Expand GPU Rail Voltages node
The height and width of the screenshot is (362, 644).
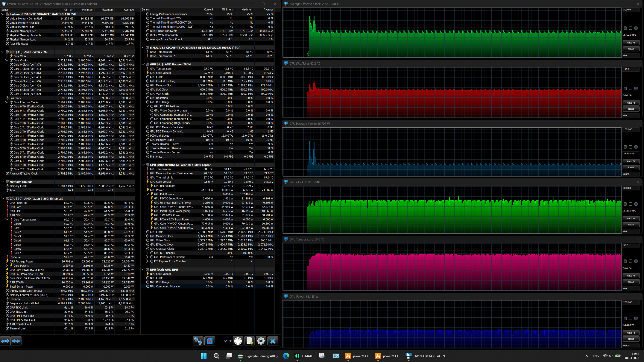point(147,186)
